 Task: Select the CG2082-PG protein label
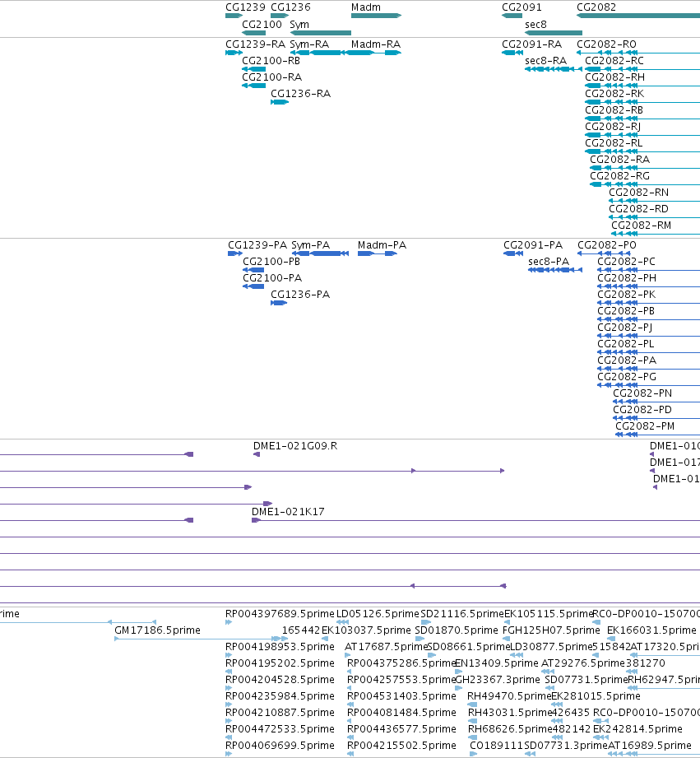(x=627, y=376)
